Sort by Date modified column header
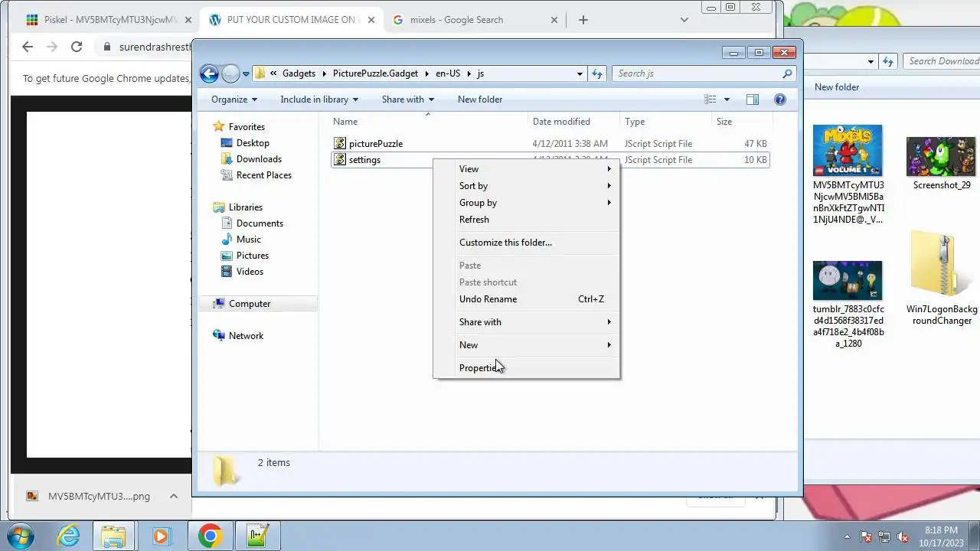980x551 pixels. coord(573,122)
